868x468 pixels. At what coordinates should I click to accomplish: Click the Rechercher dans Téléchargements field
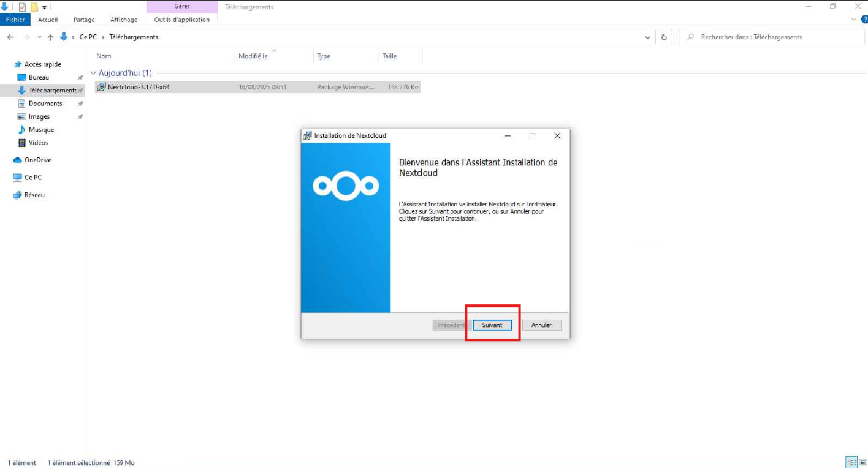(x=772, y=37)
